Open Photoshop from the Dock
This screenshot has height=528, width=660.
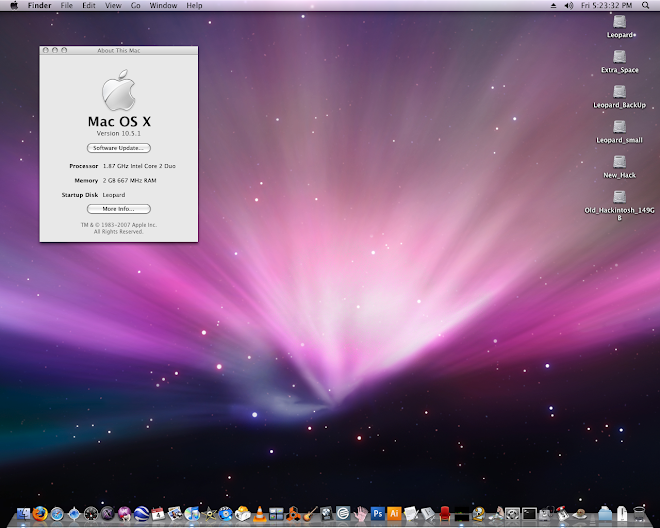tap(378, 513)
